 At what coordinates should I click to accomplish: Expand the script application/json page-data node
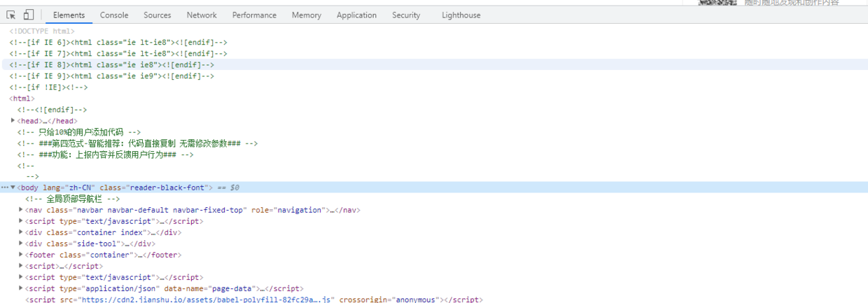pyautogui.click(x=21, y=288)
